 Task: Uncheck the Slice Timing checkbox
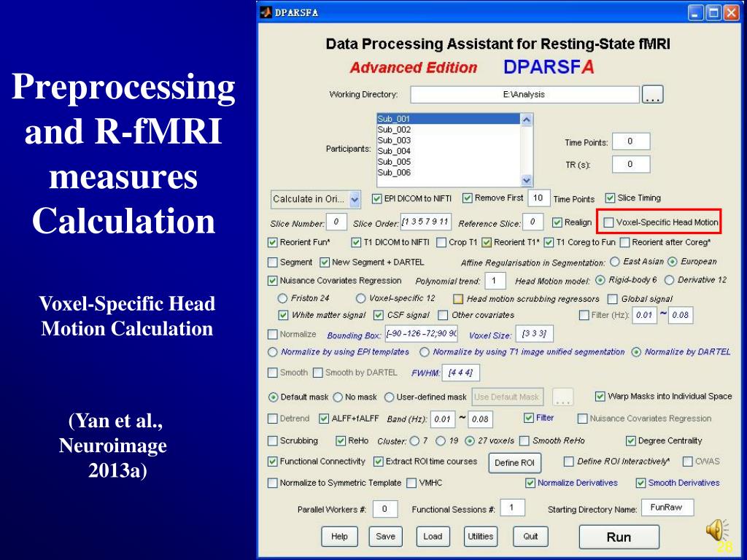pos(610,198)
